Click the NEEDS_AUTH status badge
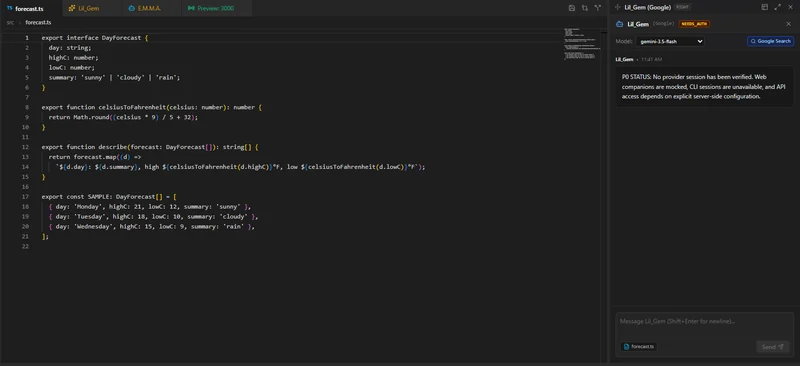Viewport: 800px width, 366px height. click(694, 24)
